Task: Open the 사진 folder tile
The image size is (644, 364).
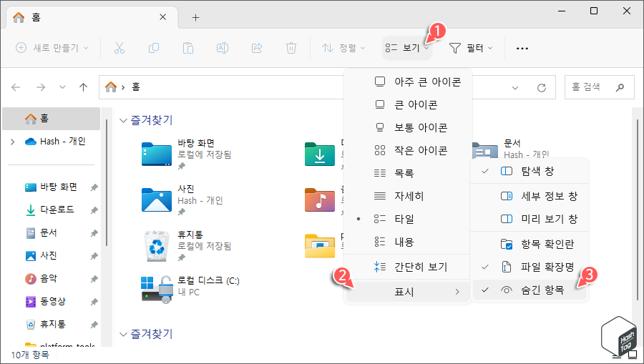Action: tap(182, 200)
